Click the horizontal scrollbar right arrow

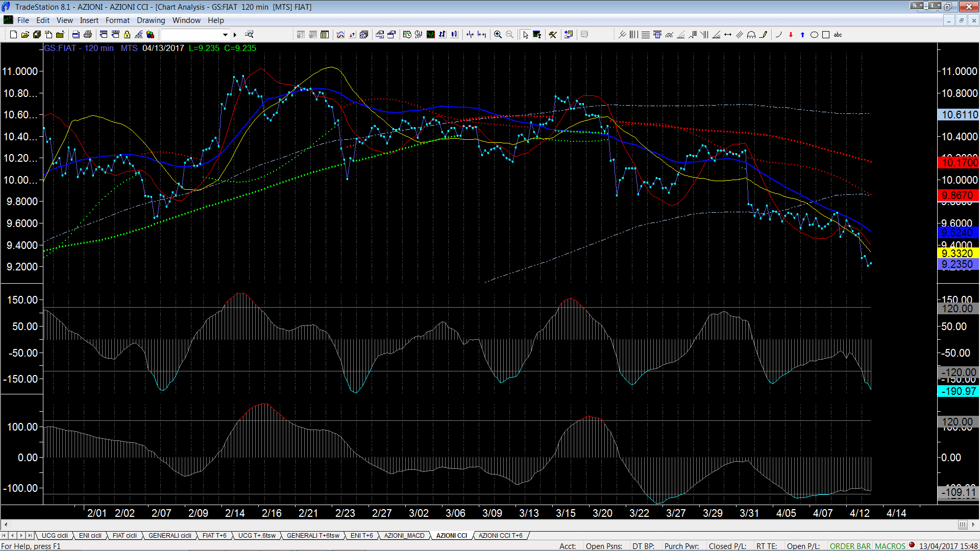pyautogui.click(x=973, y=525)
